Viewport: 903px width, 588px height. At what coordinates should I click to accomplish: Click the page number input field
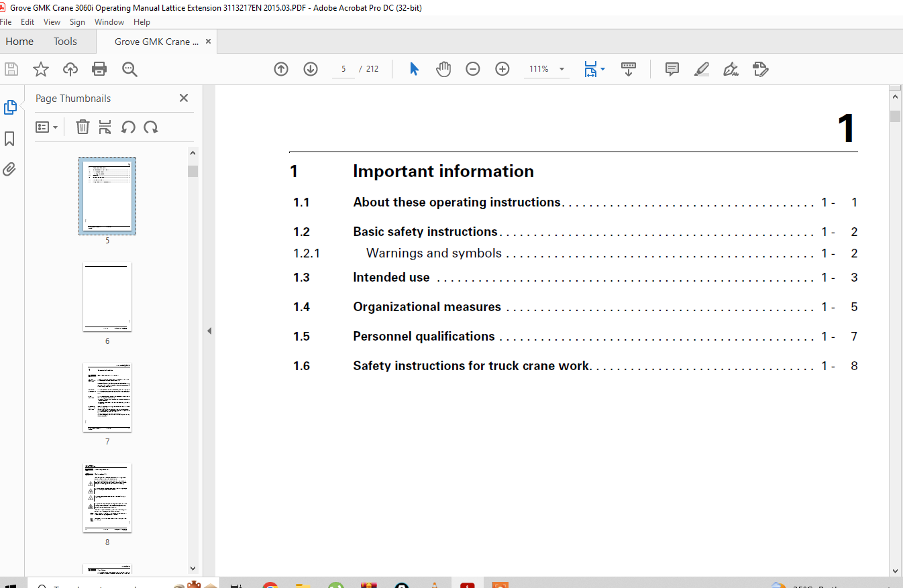point(343,69)
